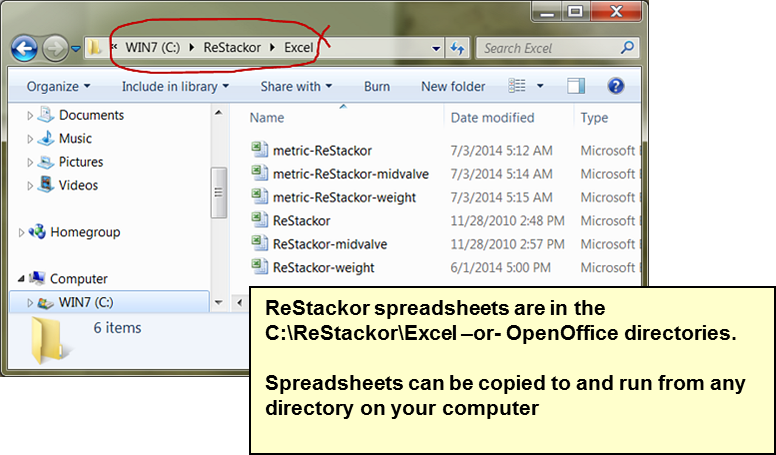Screen dimensions: 776x455
Task: Select Pictures in the navigation pane
Action: point(81,162)
